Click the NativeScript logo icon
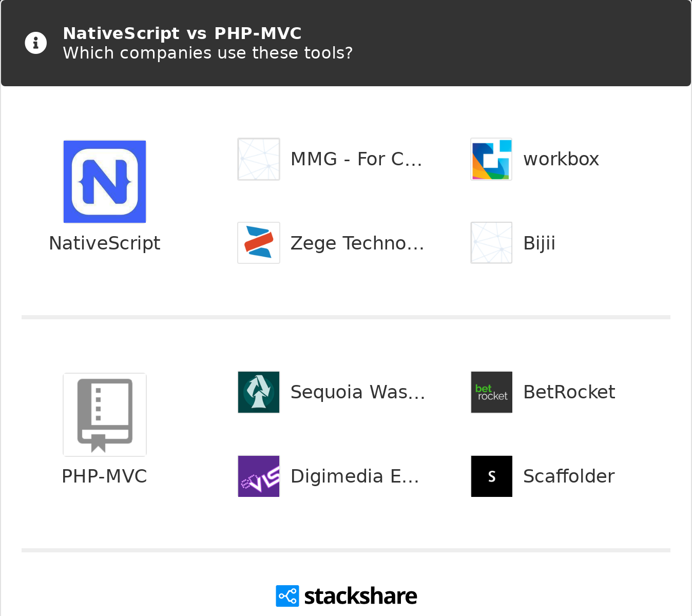The image size is (692, 616). coord(105,182)
